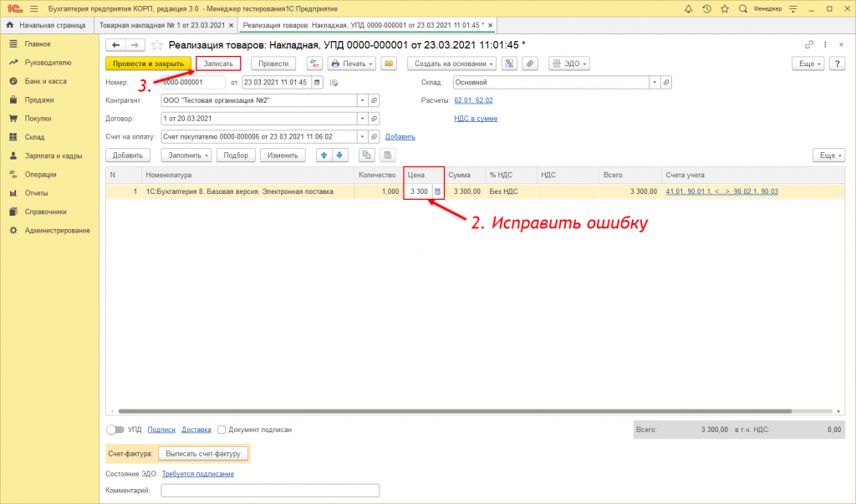This screenshot has height=504, width=856.
Task: Open global search magnifier
Action: pyautogui.click(x=743, y=8)
